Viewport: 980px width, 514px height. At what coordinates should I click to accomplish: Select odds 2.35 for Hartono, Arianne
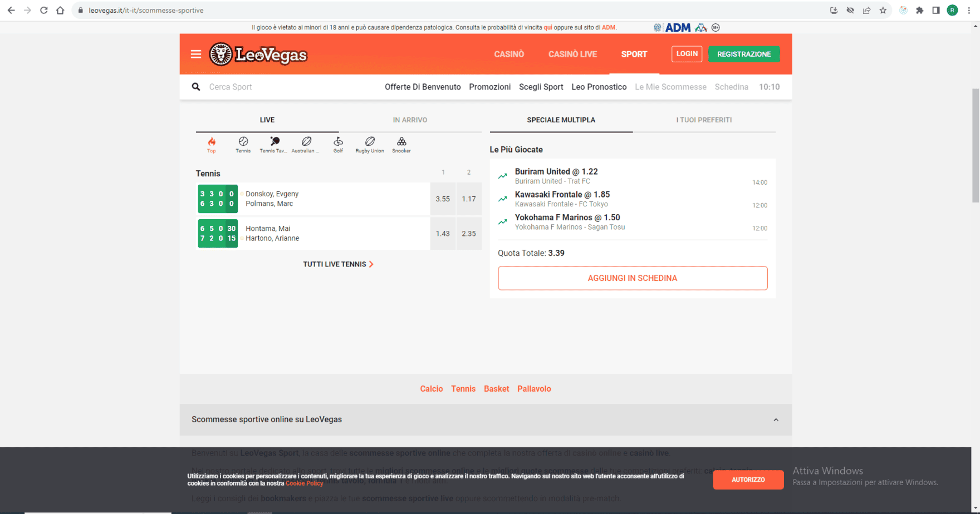pyautogui.click(x=469, y=234)
